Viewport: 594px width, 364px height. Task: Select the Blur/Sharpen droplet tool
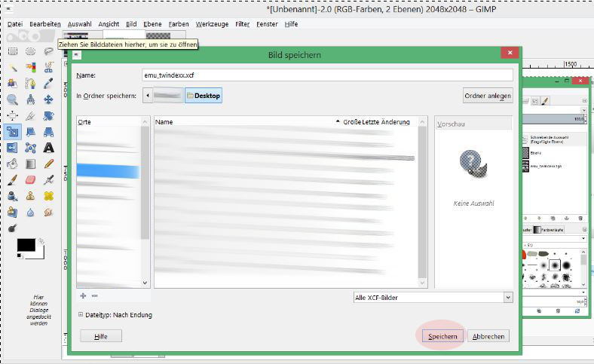(x=30, y=212)
